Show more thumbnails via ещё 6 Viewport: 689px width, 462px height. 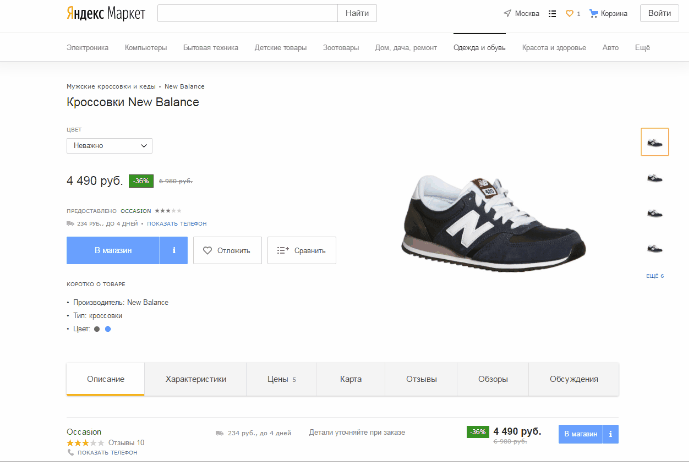pyautogui.click(x=655, y=276)
